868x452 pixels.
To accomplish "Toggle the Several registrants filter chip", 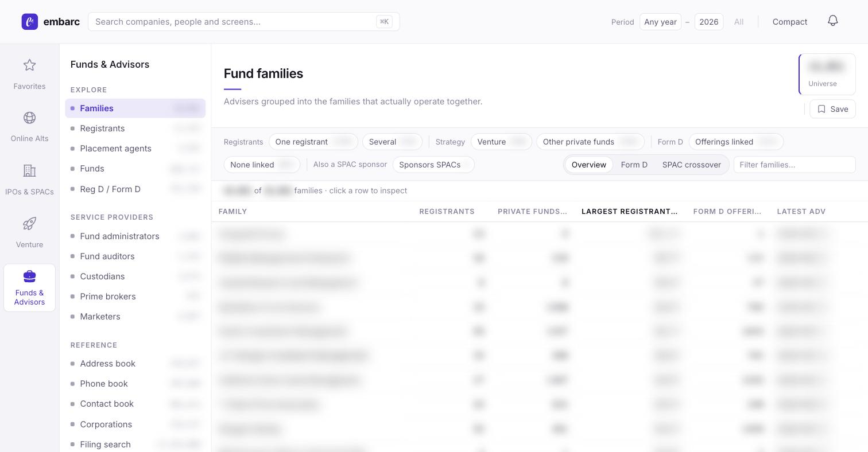I will tap(392, 142).
